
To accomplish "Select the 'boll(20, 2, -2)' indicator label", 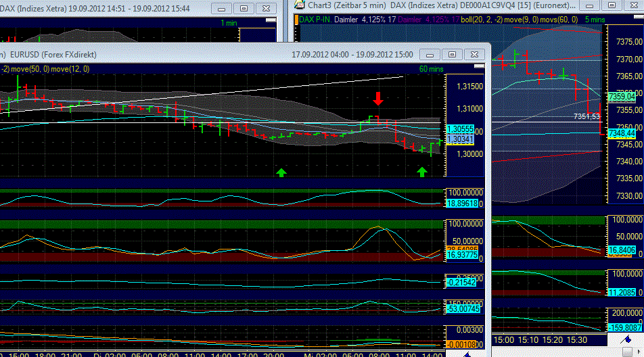I will [482, 20].
